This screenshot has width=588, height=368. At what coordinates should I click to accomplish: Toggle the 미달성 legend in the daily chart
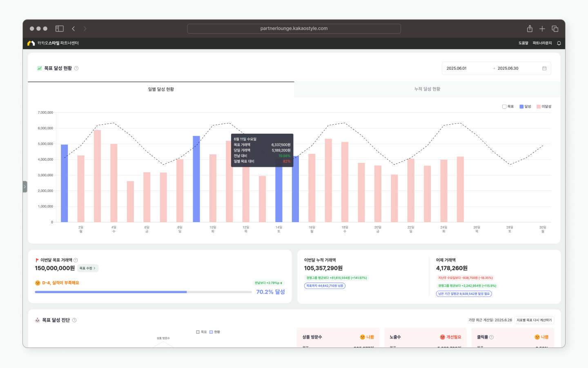544,106
